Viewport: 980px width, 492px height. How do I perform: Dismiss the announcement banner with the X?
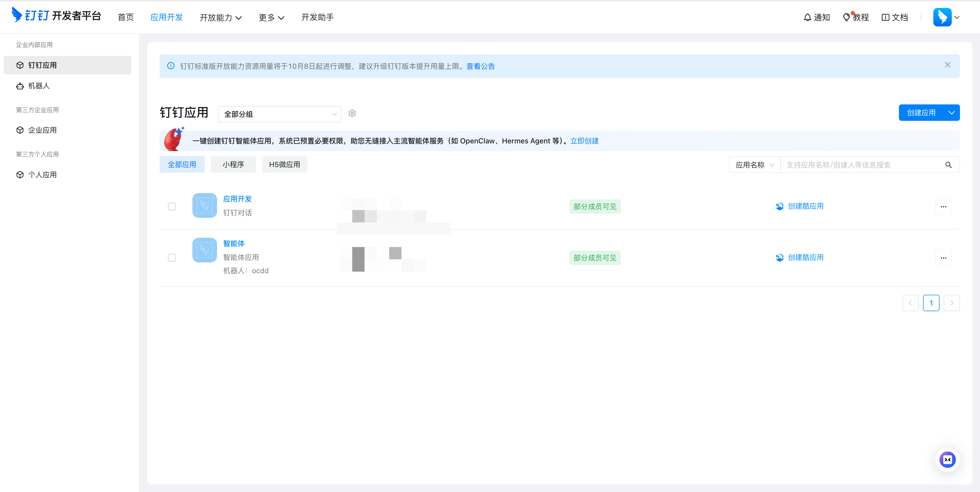947,65
